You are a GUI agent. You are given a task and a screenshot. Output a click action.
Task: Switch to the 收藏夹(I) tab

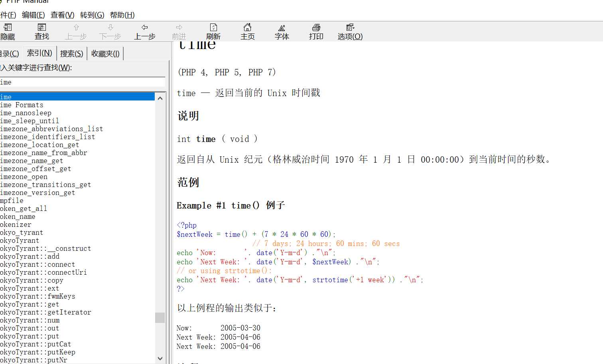[105, 53]
